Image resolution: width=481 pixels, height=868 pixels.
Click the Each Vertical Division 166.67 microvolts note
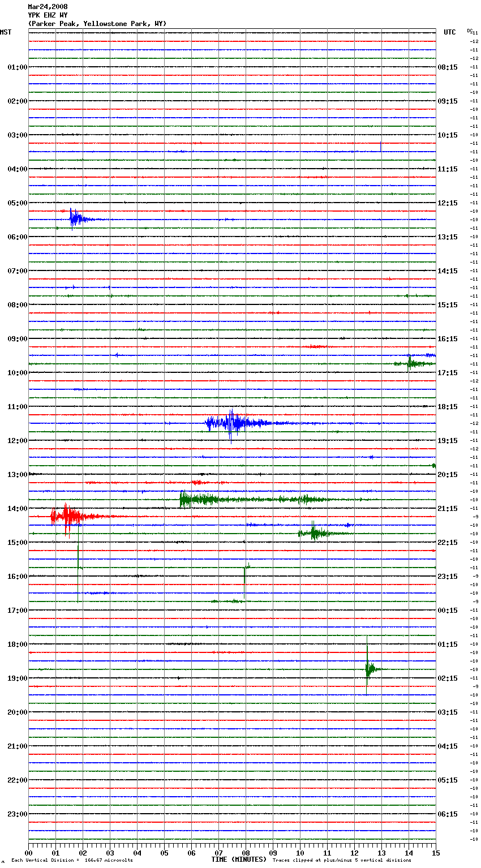(72, 860)
